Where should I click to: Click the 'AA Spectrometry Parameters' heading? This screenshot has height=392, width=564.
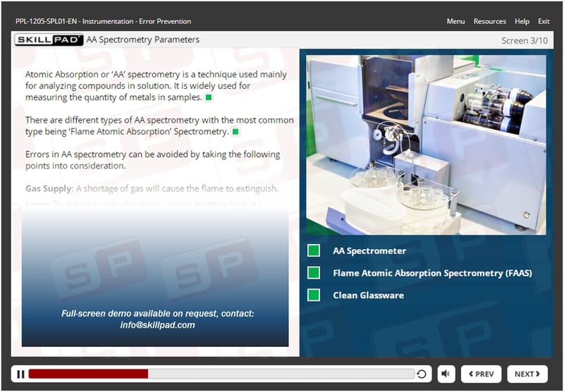click(143, 40)
